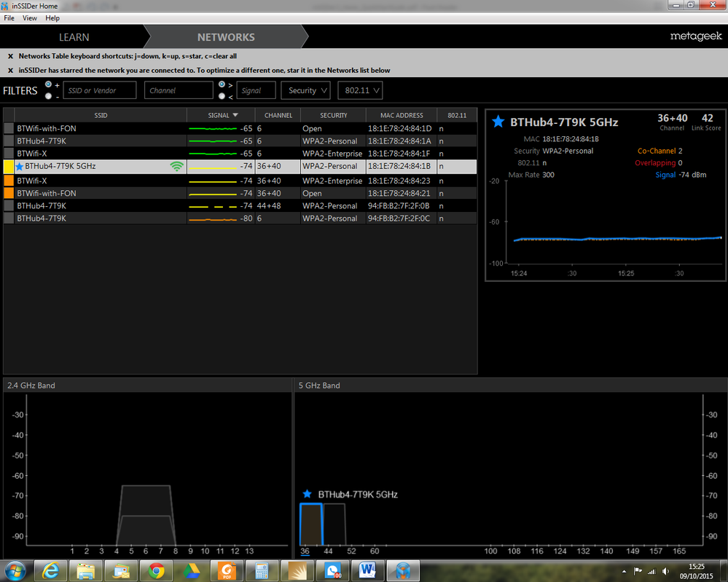Click the SSID or Vendor filter field
The height and width of the screenshot is (582, 728).
(x=100, y=90)
